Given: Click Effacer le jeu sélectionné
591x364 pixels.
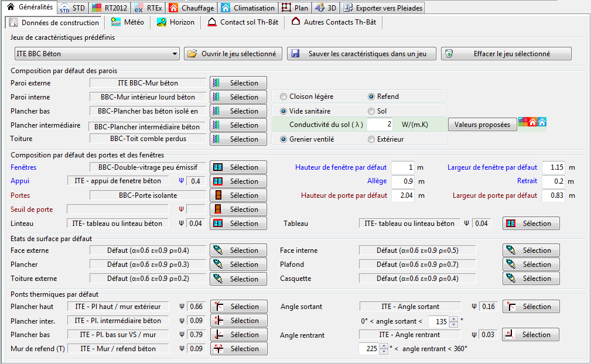Looking at the screenshot, I should point(505,54).
